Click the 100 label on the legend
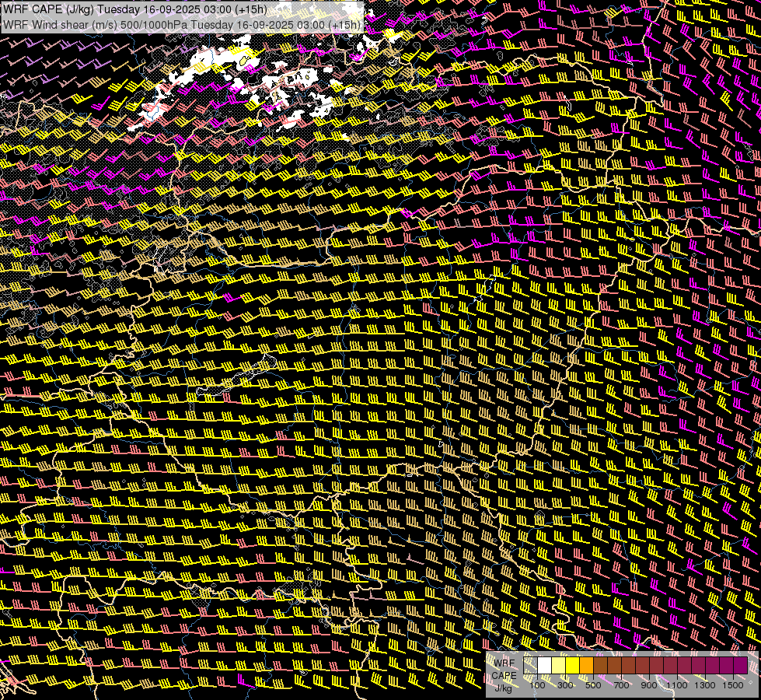Image resolution: width=761 pixels, height=700 pixels. point(537,685)
